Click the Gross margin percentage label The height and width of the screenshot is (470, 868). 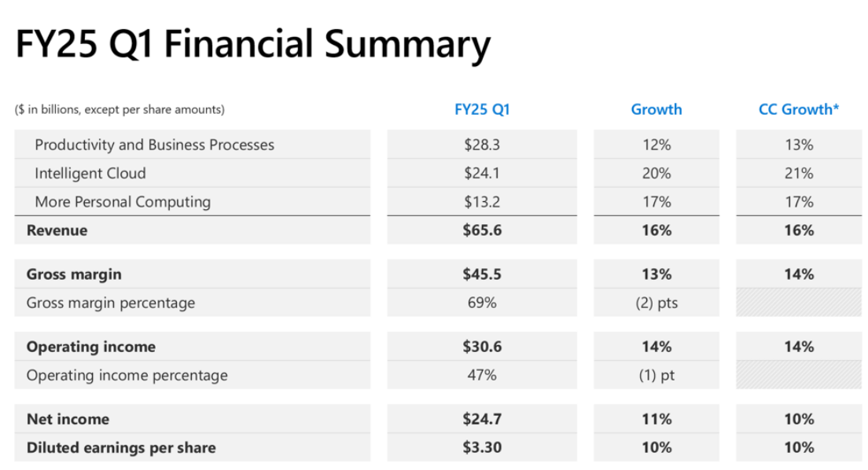(x=110, y=303)
